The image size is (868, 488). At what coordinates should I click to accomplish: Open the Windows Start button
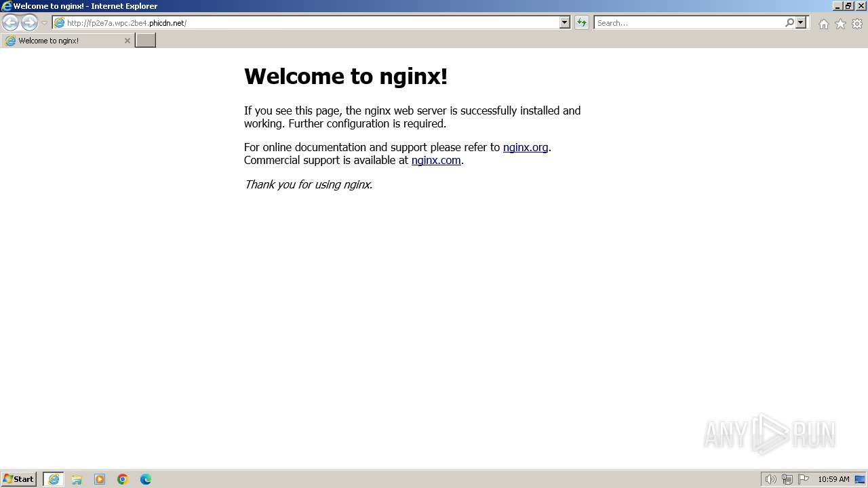(19, 479)
